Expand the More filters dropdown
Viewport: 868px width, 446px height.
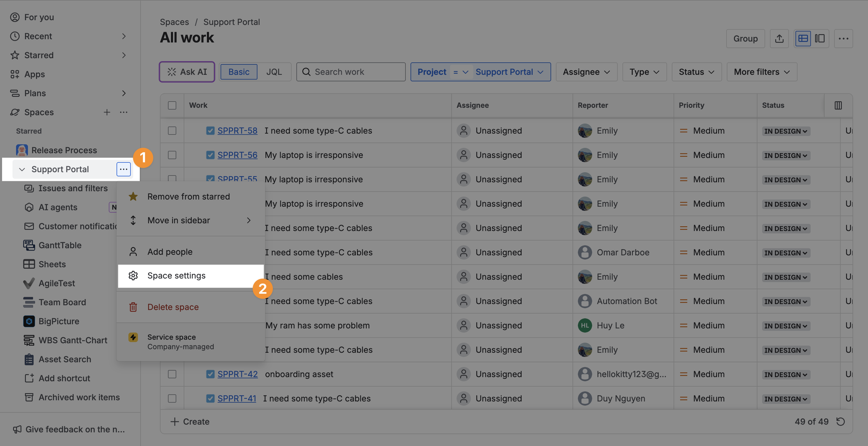[762, 72]
